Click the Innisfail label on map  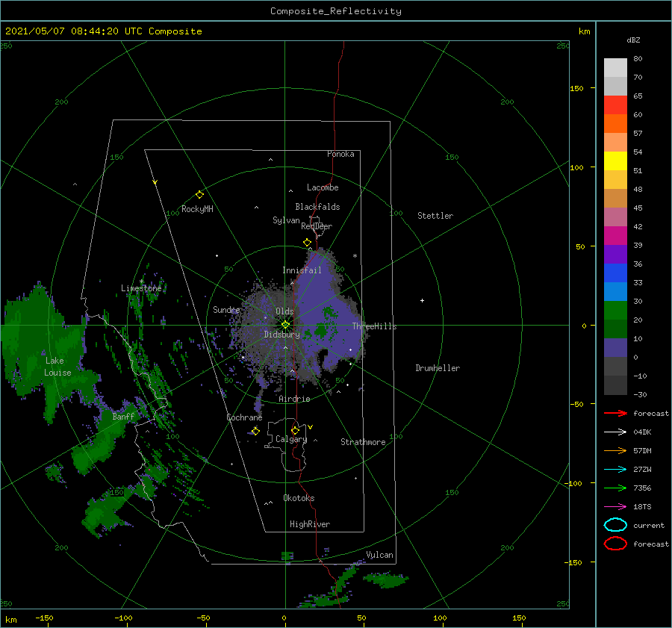click(x=302, y=270)
